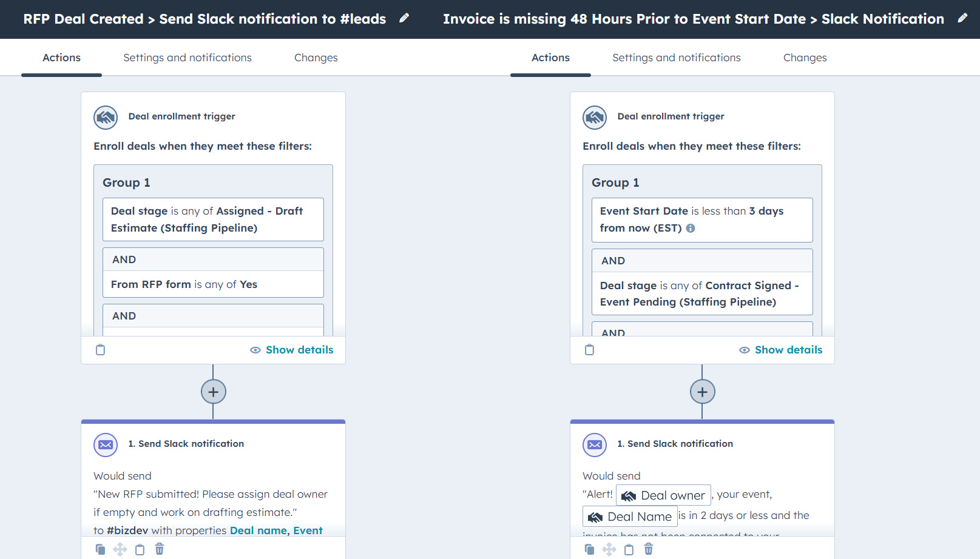Add action below left enrollment trigger

tap(213, 392)
